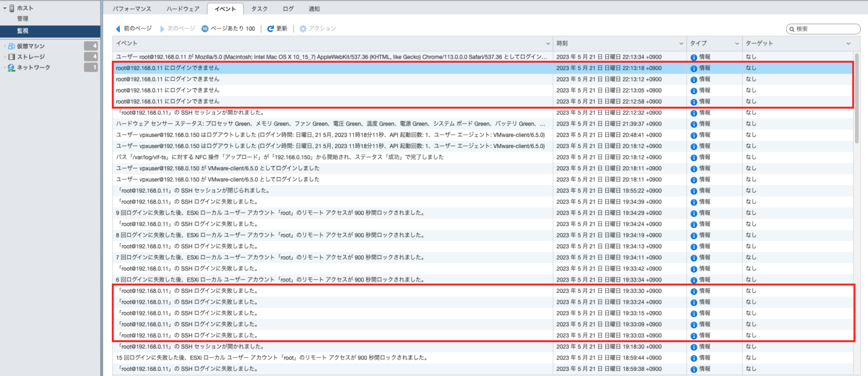This screenshot has width=868, height=376.
Task: Click the 前のページ blue arrow icon
Action: point(119,28)
